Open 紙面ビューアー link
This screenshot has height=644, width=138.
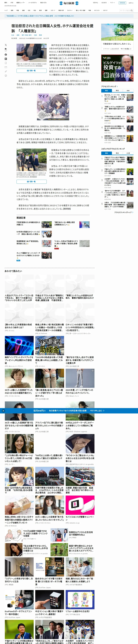tap(21, 3)
